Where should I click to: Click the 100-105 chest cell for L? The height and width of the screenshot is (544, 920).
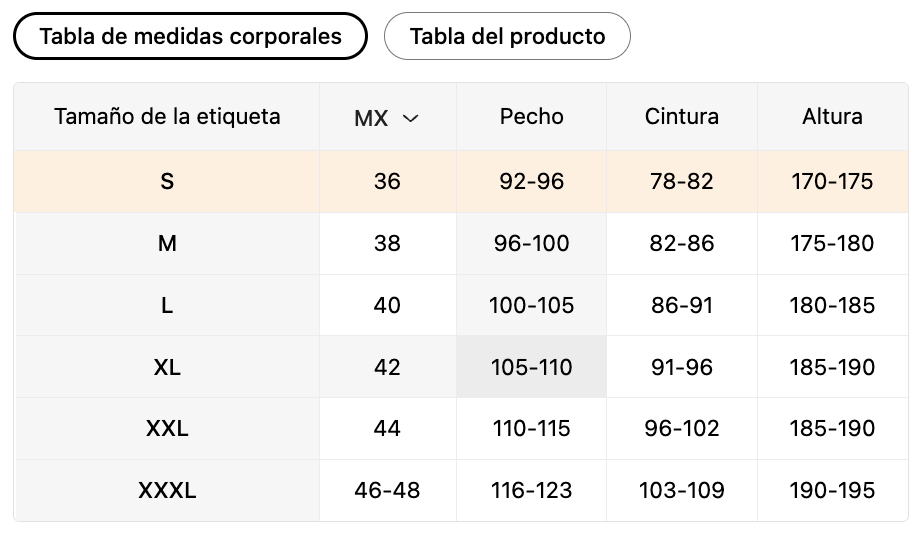point(531,306)
